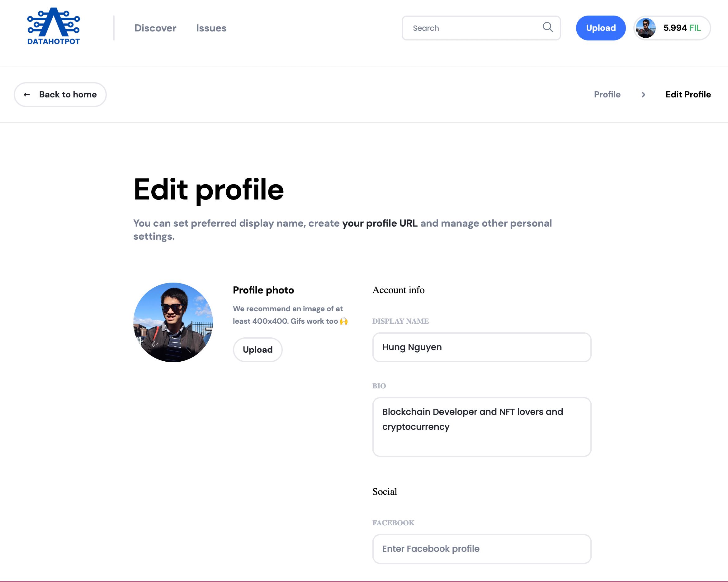
Task: Click the breadcrumb chevron expander arrow
Action: (x=643, y=94)
